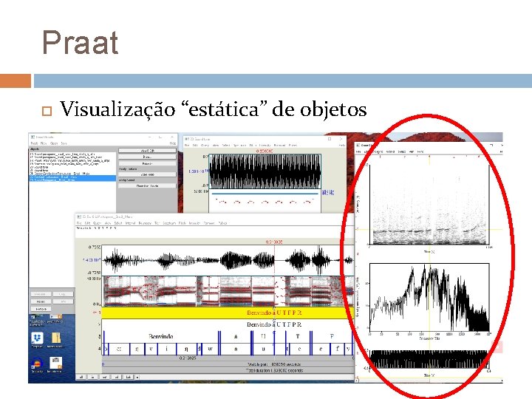Open Edit menu in TextGrid editor
Screen dimensions: 532x399
(87, 223)
